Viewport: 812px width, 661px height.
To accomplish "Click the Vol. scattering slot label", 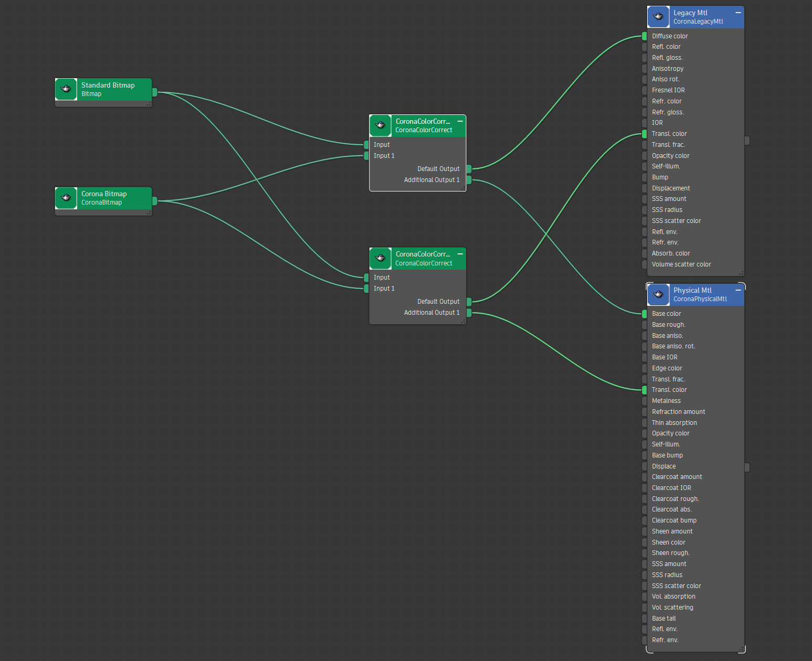I will 672,607.
